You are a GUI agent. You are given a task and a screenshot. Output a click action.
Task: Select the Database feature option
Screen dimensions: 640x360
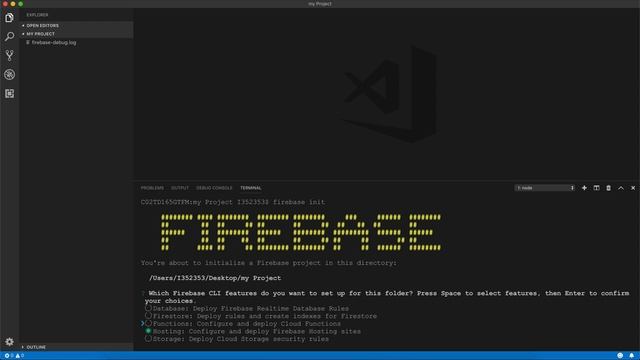click(x=247, y=309)
